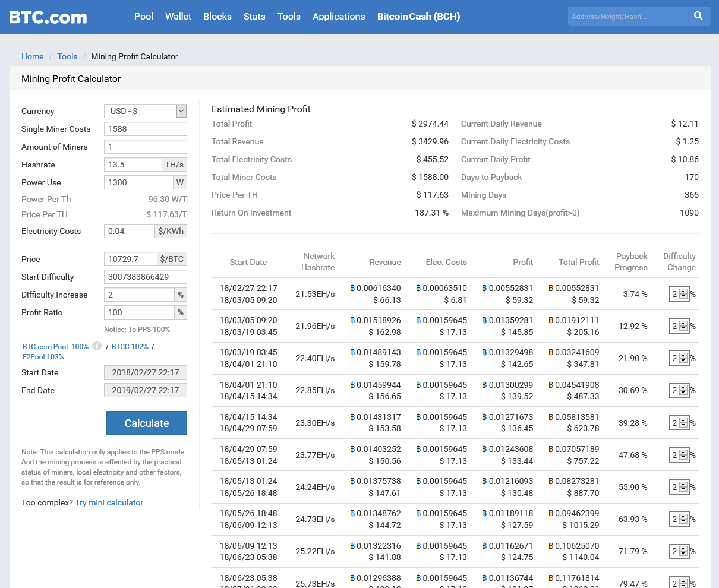The width and height of the screenshot is (719, 588).
Task: Open Applications in the top menu
Action: point(339,17)
